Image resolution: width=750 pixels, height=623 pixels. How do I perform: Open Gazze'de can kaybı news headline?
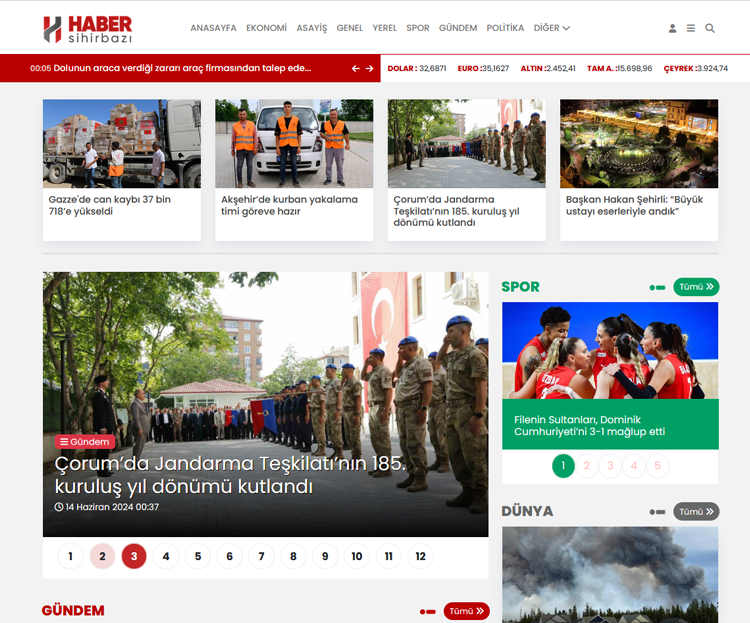tap(110, 205)
